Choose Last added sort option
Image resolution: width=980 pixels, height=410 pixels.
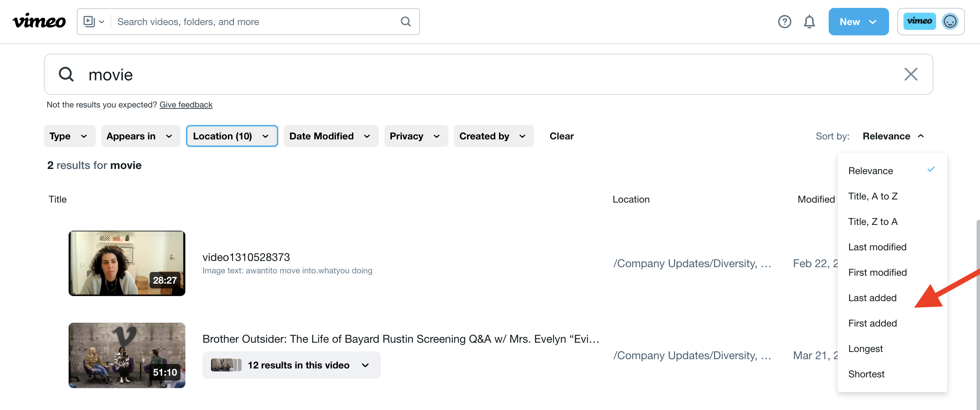(x=872, y=298)
